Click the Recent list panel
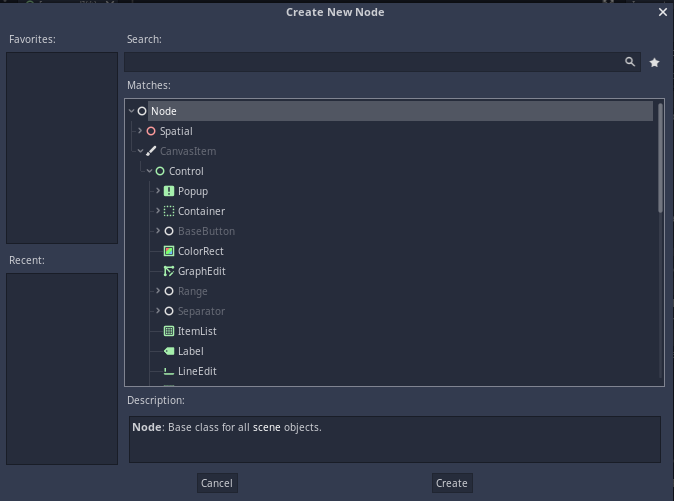Image resolution: width=674 pixels, height=501 pixels. [x=62, y=369]
